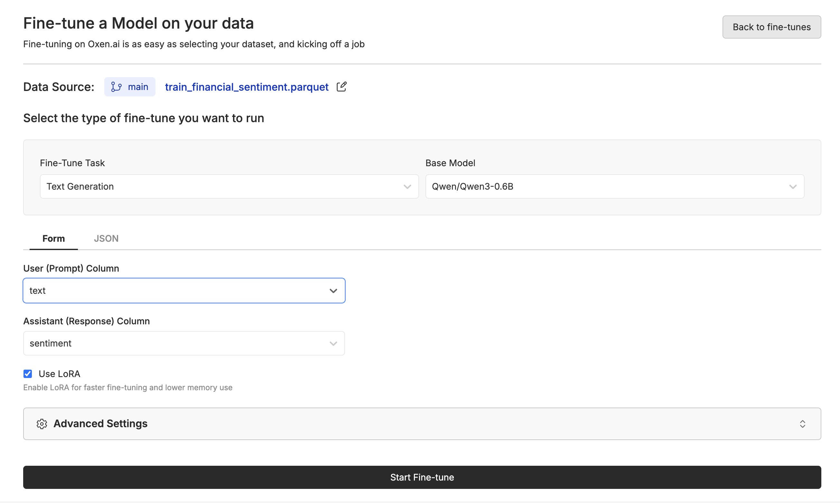Click the User Prompt Column chevron
This screenshot has height=504, width=840.
click(x=333, y=291)
